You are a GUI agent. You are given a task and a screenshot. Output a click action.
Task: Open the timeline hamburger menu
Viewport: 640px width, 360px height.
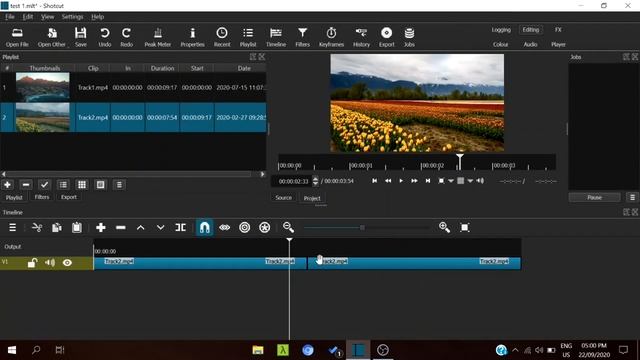coord(13,227)
